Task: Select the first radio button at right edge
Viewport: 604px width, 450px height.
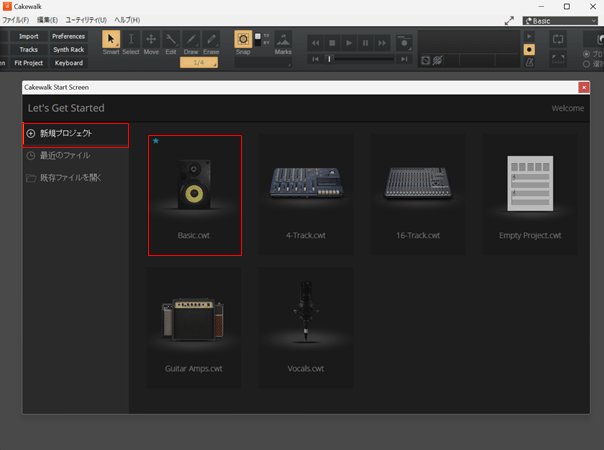Action: (x=586, y=54)
